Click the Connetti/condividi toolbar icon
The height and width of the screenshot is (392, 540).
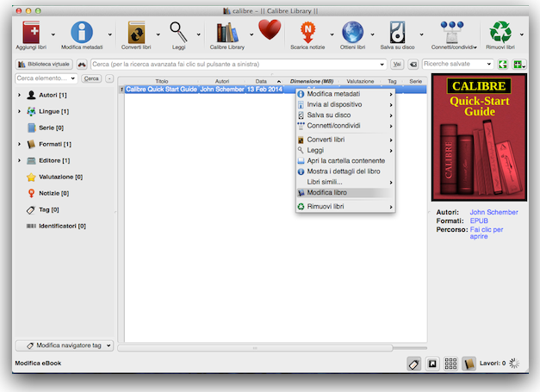tap(452, 32)
